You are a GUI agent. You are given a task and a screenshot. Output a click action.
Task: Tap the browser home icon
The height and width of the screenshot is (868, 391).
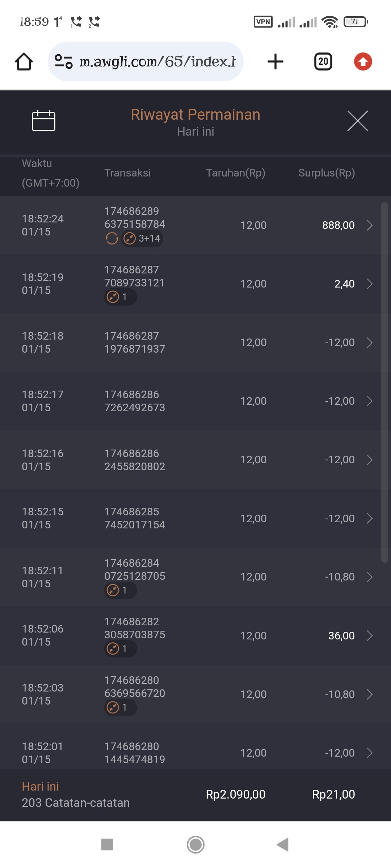[24, 61]
